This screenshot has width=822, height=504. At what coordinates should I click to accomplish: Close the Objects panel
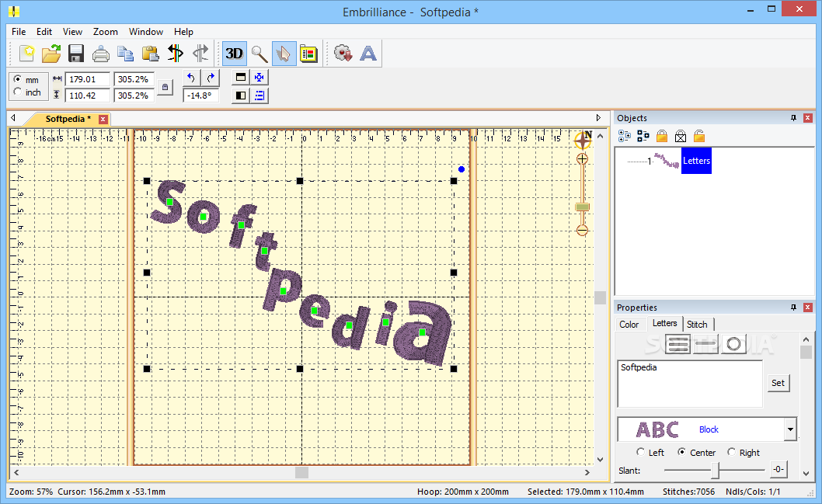(808, 118)
